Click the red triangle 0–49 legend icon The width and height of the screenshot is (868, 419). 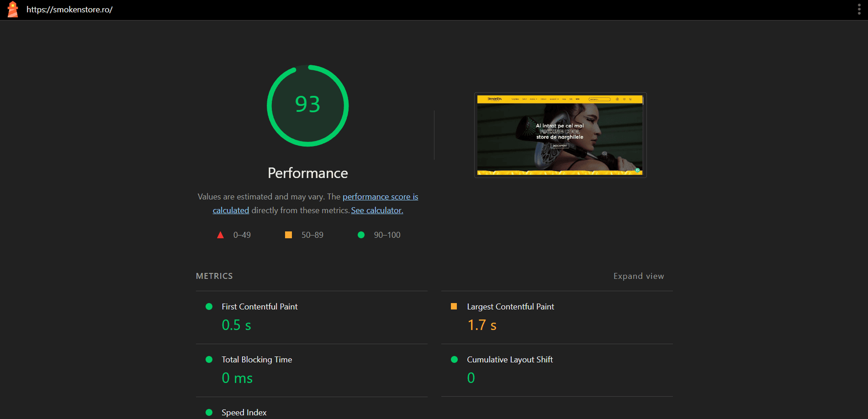(220, 235)
